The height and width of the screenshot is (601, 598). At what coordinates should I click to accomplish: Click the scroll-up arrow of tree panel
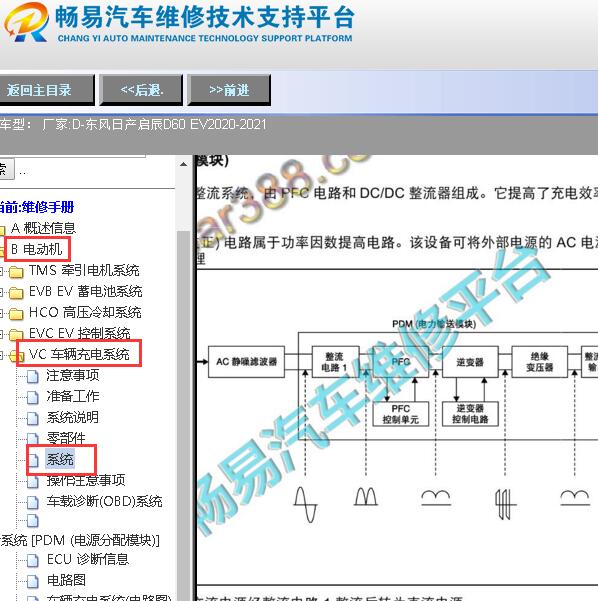point(184,164)
